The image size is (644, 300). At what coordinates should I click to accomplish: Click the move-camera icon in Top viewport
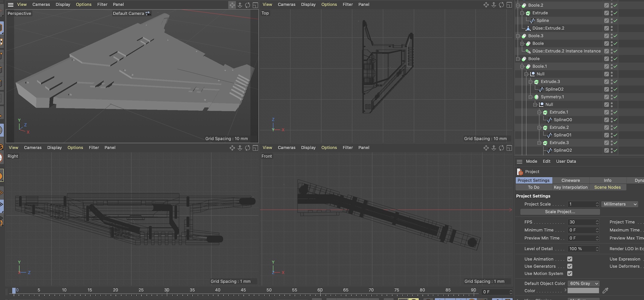[486, 5]
